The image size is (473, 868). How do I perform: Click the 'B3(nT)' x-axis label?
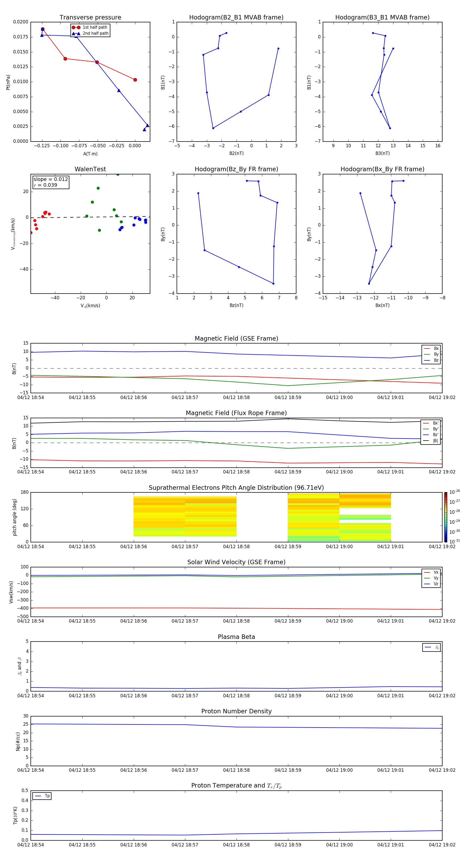pos(382,153)
